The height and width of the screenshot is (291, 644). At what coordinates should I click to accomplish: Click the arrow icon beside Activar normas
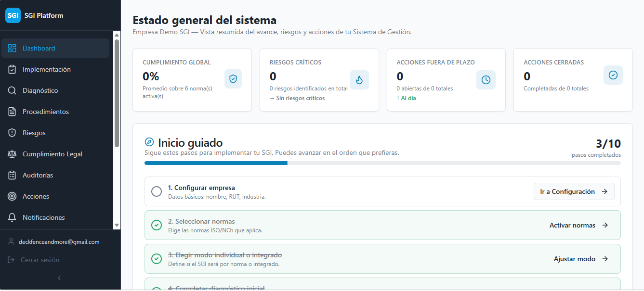605,225
